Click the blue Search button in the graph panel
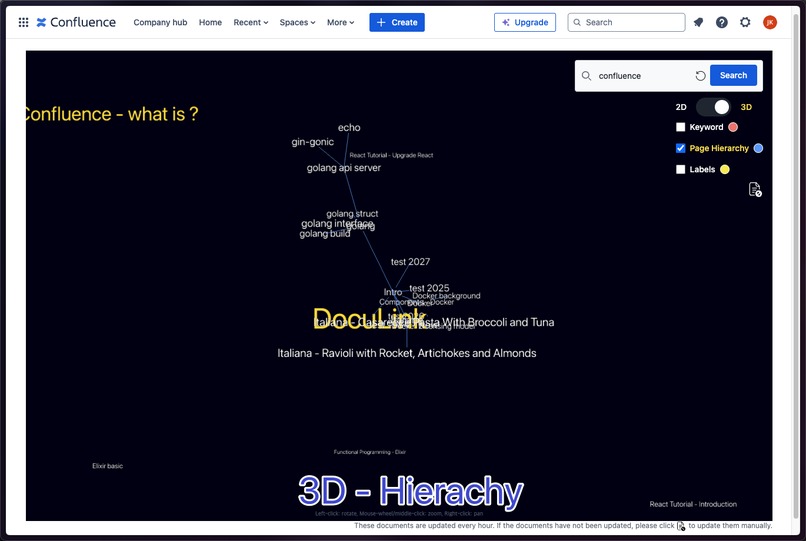The width and height of the screenshot is (806, 541). 733,75
